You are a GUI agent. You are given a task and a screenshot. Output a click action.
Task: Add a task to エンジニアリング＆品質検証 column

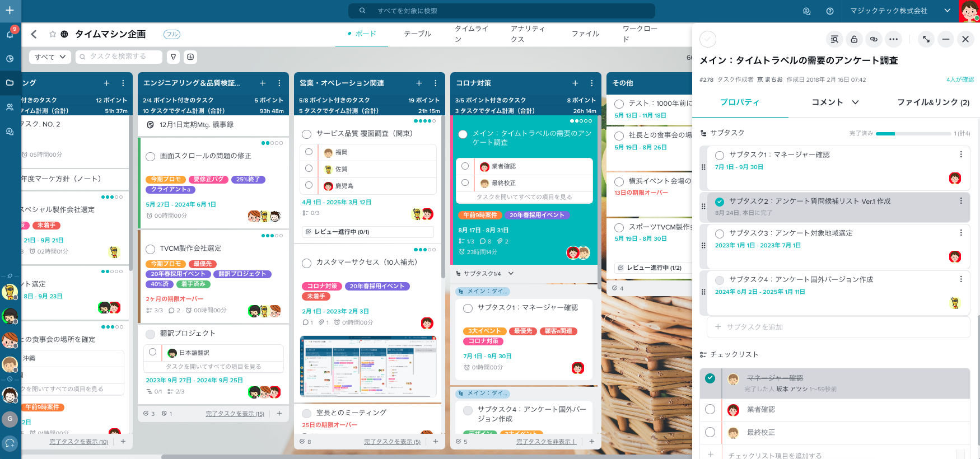coord(263,83)
